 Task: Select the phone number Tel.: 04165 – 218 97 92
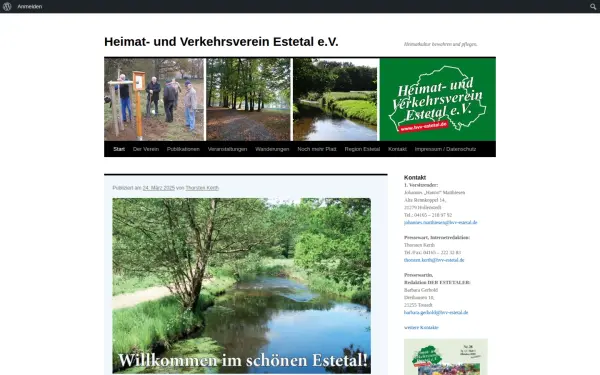coord(428,215)
